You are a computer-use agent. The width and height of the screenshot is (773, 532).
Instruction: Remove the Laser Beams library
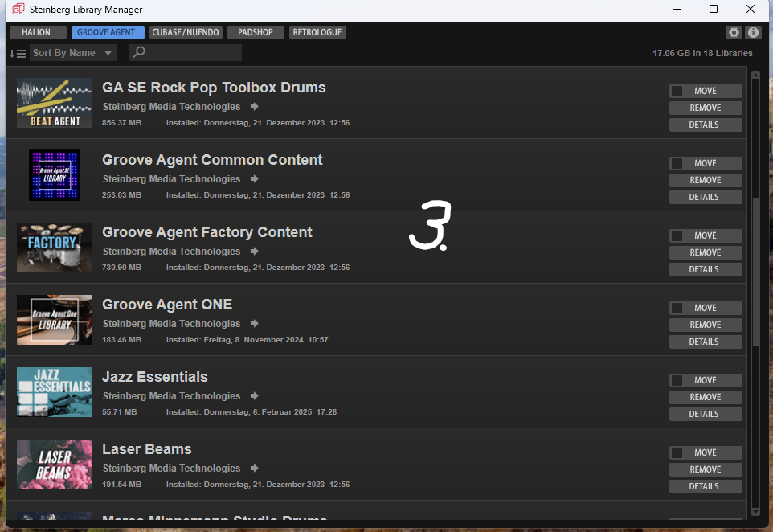706,470
